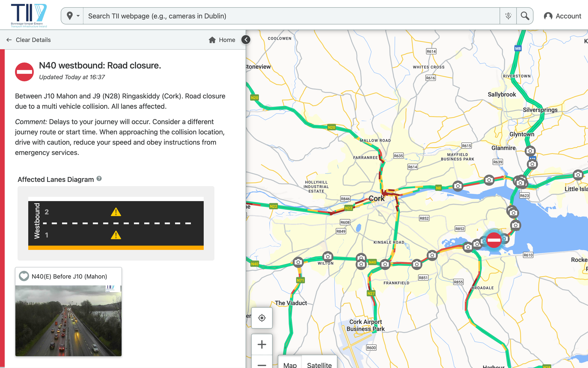Click the locate-me button on map

pos(262,318)
